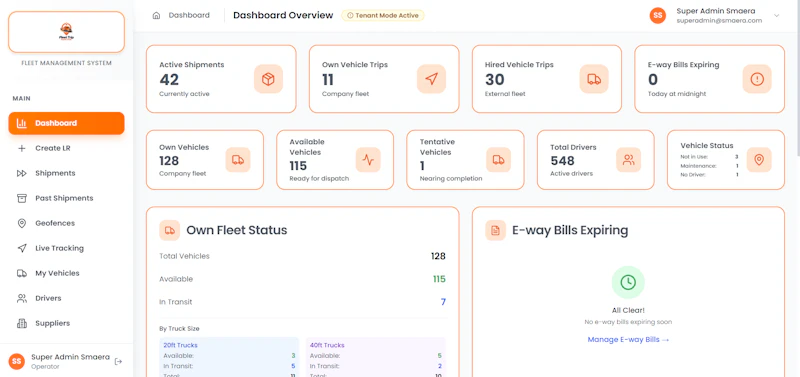Viewport: 800px width, 377px height.
Task: Open Dashboard in the sidebar menu
Action: tap(66, 123)
